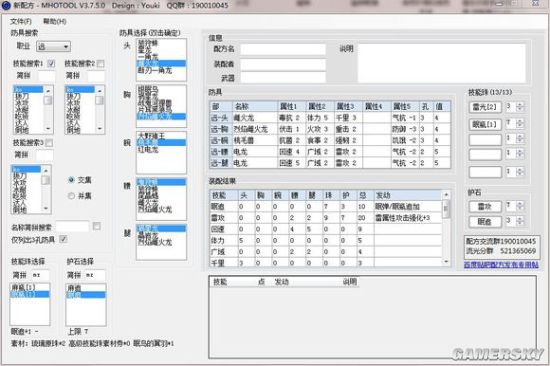This screenshot has width=550, height=366.
Task: Open the 帮助(H) menu
Action: 54,21
